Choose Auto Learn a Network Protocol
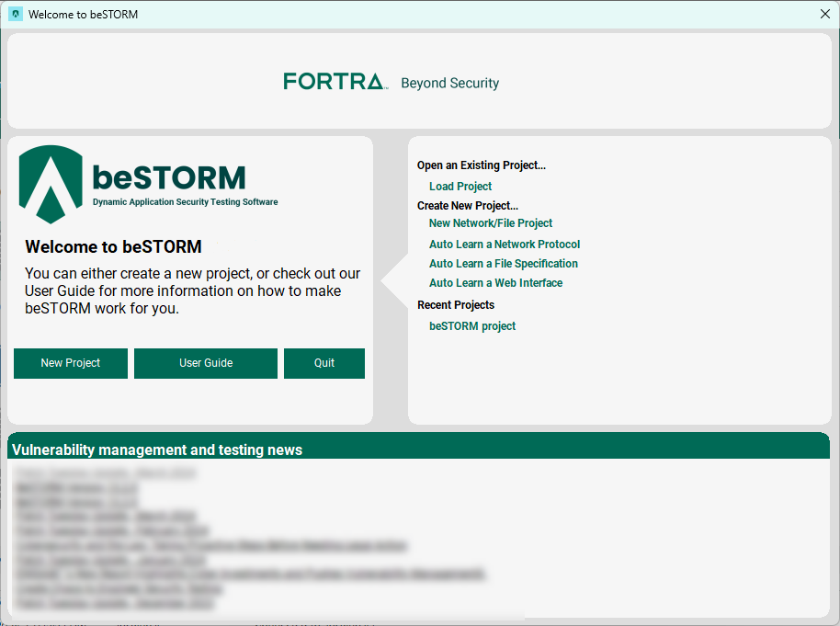 click(505, 245)
